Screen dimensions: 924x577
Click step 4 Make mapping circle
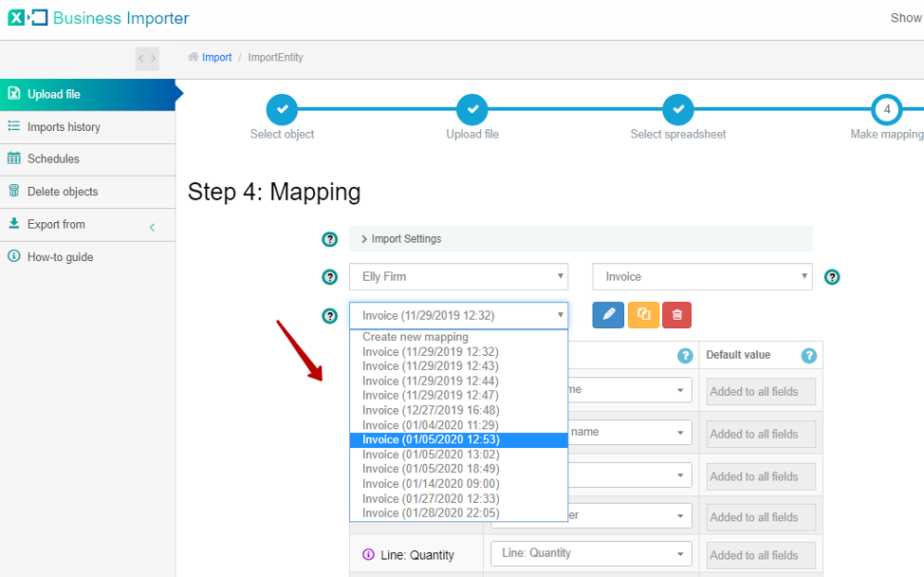(886, 109)
